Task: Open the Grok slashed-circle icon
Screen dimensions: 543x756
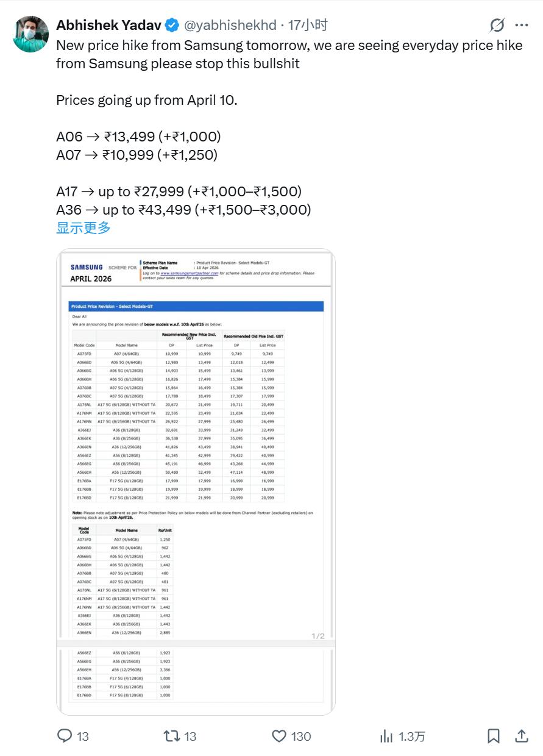Action: [x=497, y=25]
